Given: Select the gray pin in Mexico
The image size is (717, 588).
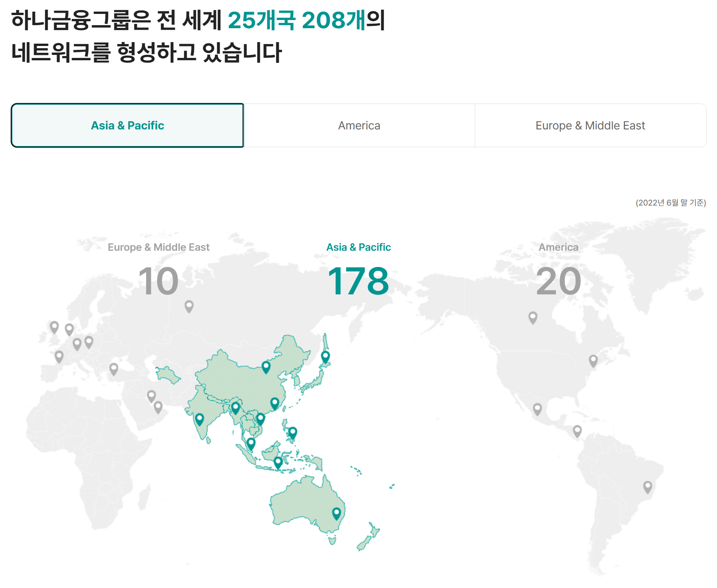Looking at the screenshot, I should pos(537,410).
